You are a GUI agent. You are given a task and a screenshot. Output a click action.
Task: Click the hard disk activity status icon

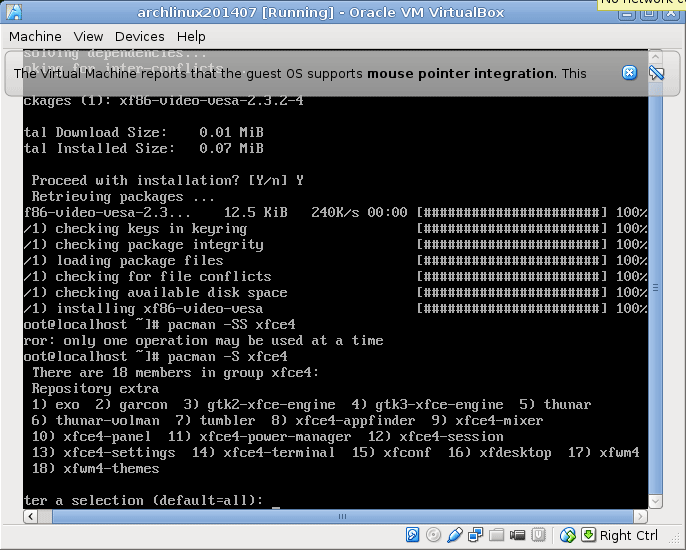click(412, 535)
